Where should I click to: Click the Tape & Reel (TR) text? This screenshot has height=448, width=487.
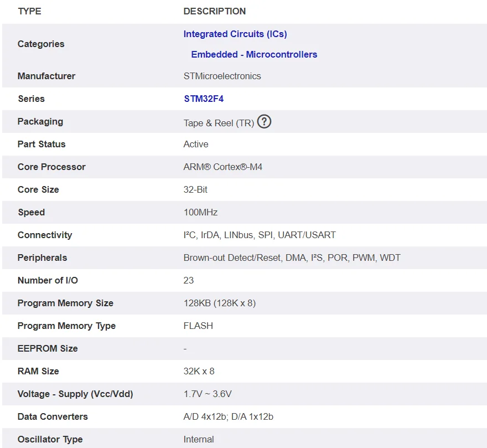click(219, 123)
